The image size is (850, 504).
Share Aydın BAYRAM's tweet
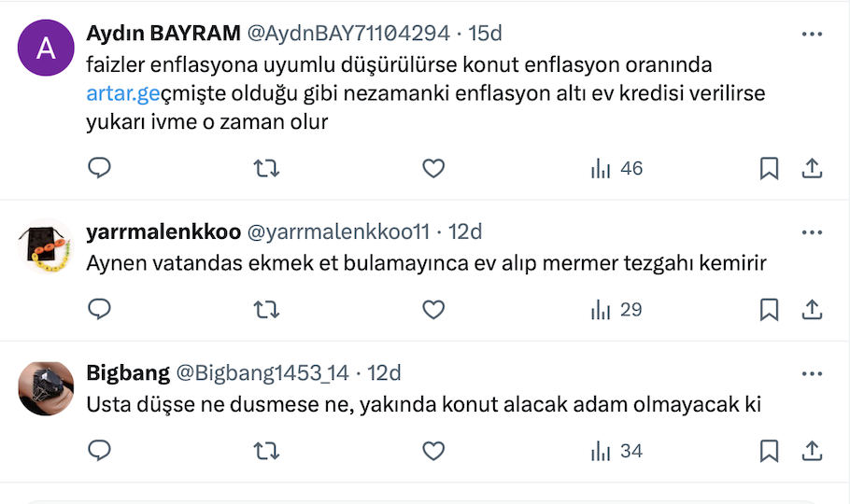pyautogui.click(x=812, y=168)
